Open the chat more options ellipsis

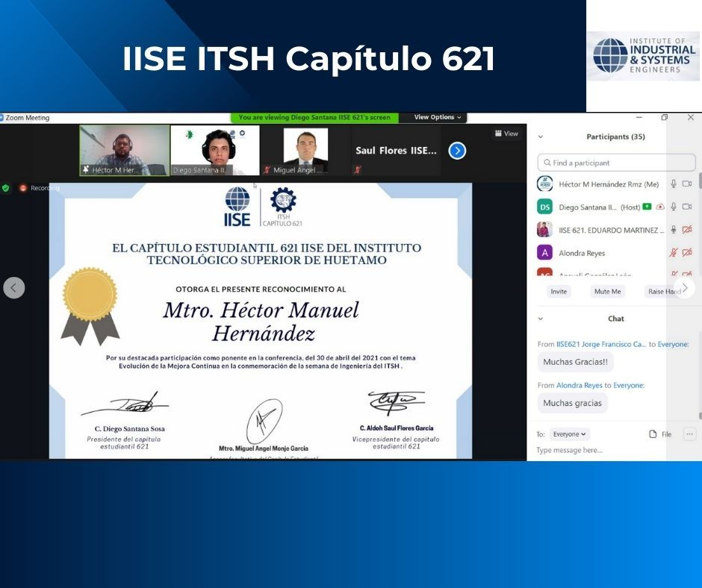tap(689, 434)
